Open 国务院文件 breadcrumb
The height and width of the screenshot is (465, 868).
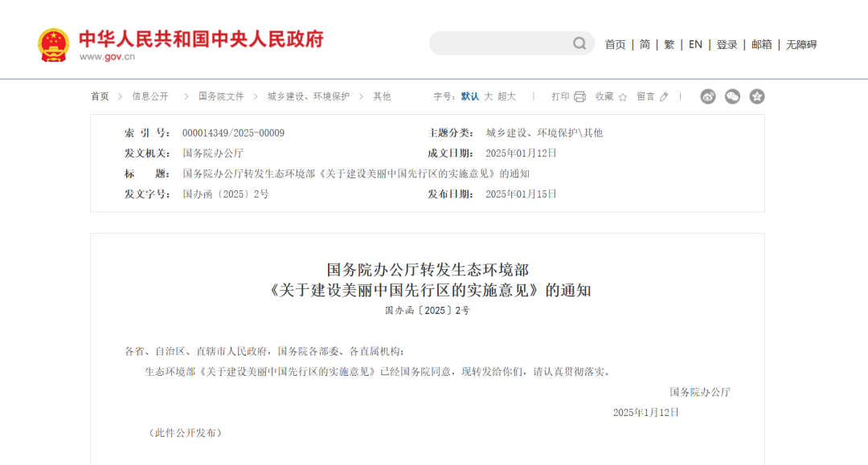[x=222, y=96]
